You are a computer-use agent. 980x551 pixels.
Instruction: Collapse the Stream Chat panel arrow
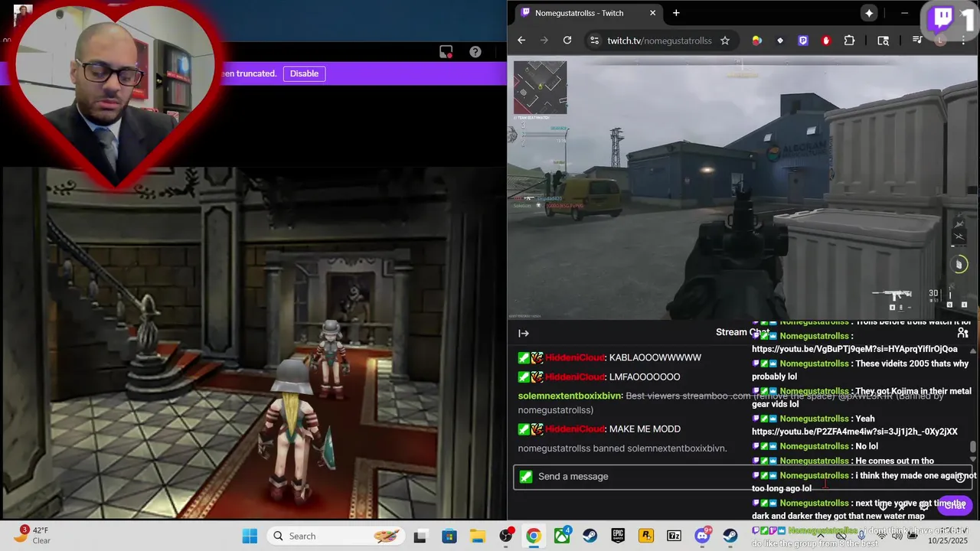coord(524,333)
